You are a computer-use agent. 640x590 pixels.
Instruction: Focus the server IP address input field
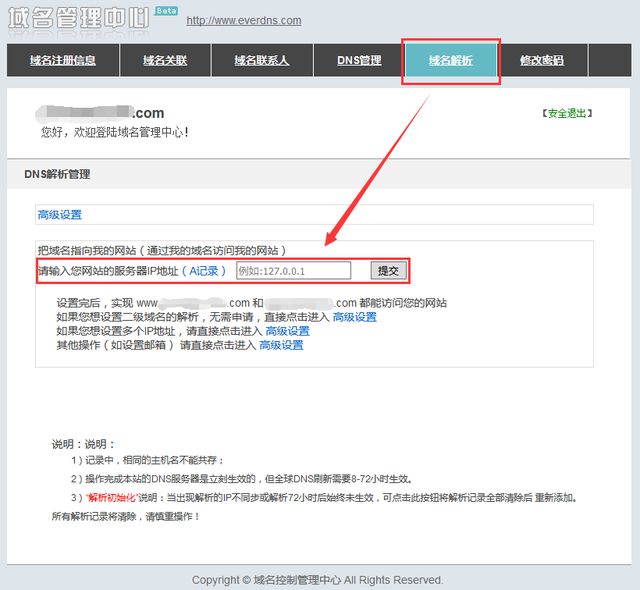tap(293, 271)
